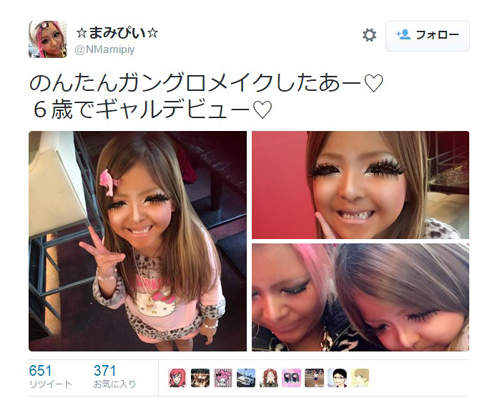Enlarge the photo with Hello Kitty sweater

tap(138, 241)
